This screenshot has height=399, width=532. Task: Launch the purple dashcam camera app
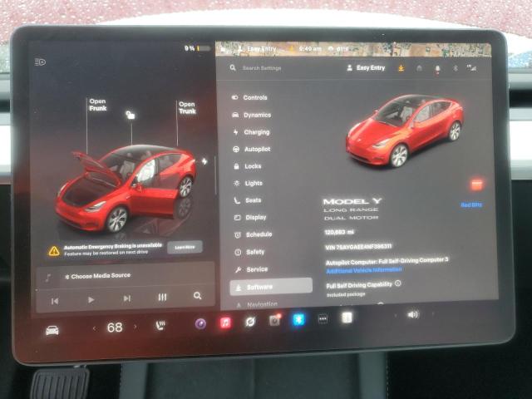(x=201, y=323)
